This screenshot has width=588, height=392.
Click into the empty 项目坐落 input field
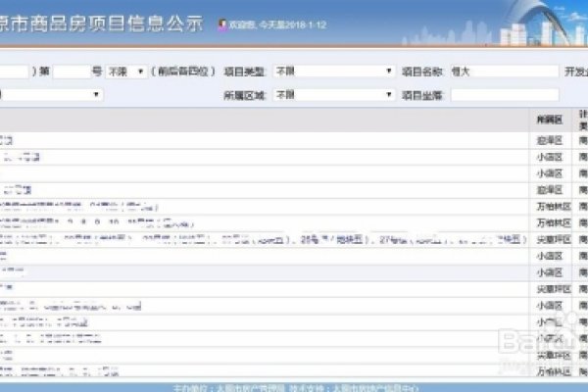[x=505, y=95]
